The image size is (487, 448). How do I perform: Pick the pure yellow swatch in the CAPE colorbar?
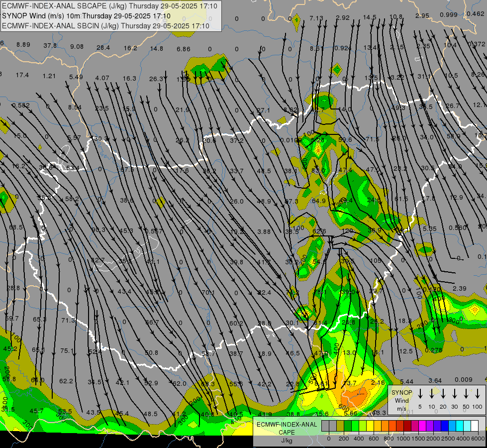click(x=370, y=426)
